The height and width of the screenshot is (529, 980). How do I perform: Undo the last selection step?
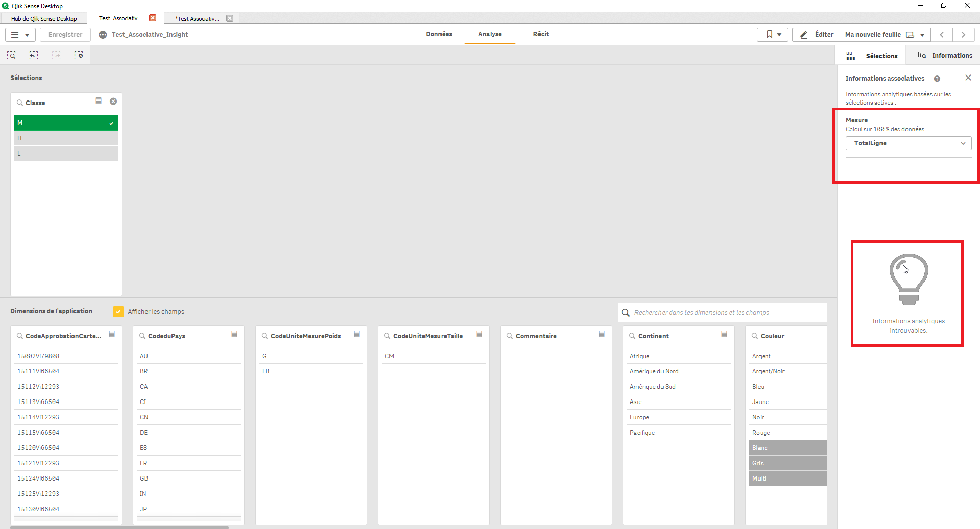click(x=34, y=55)
